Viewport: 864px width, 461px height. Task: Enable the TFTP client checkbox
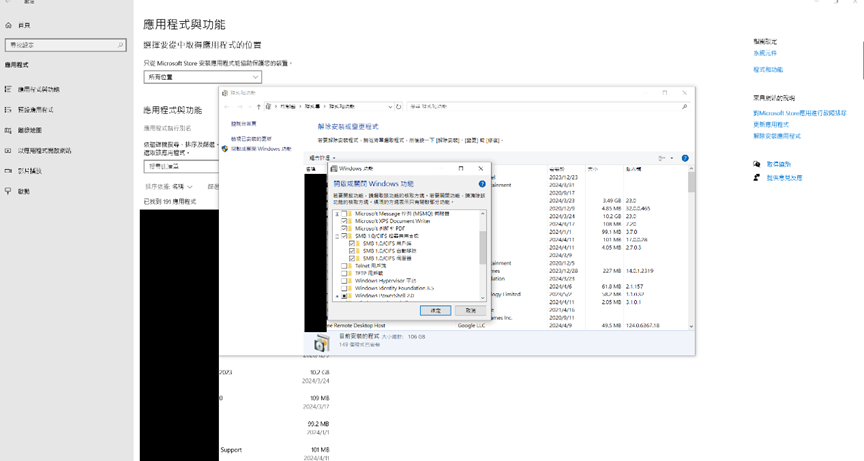344,273
